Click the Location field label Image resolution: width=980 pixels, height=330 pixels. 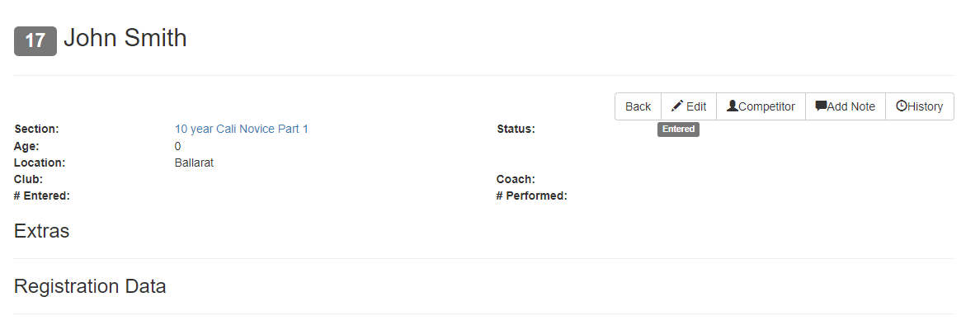coord(40,163)
